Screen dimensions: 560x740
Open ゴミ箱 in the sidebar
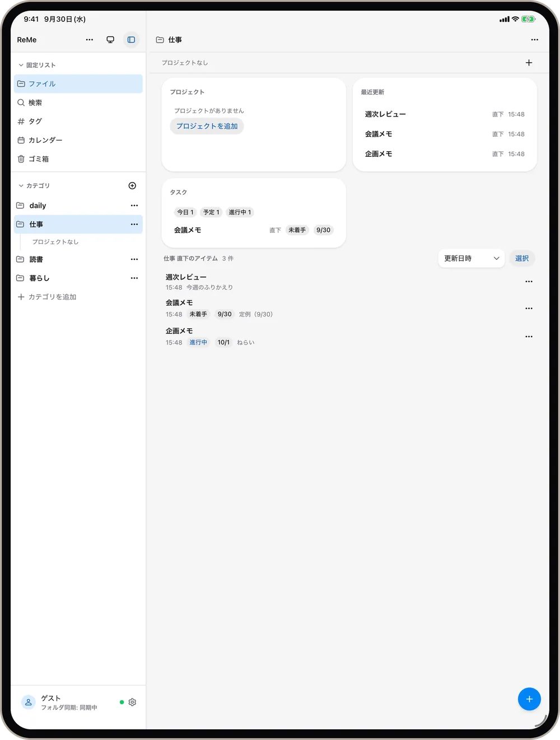point(78,159)
